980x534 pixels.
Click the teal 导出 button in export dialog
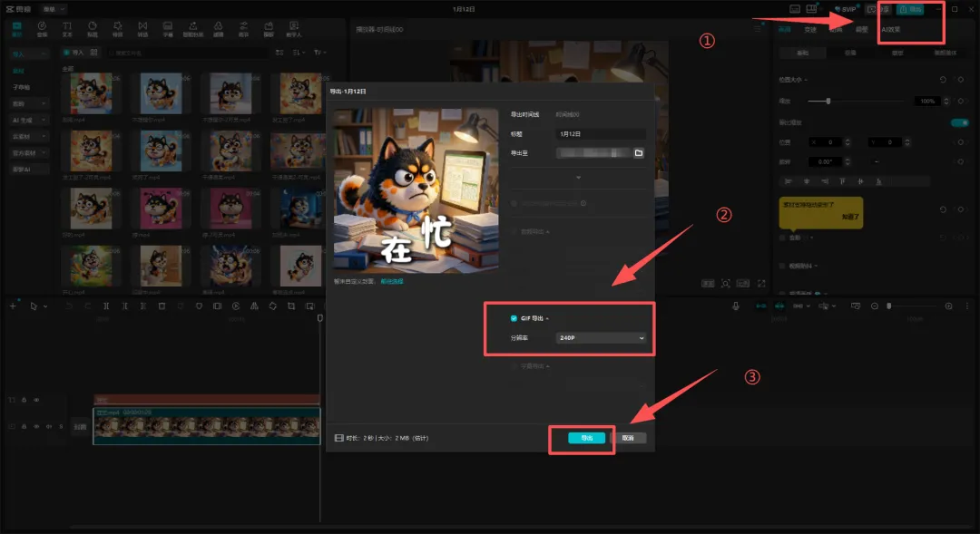tap(586, 438)
